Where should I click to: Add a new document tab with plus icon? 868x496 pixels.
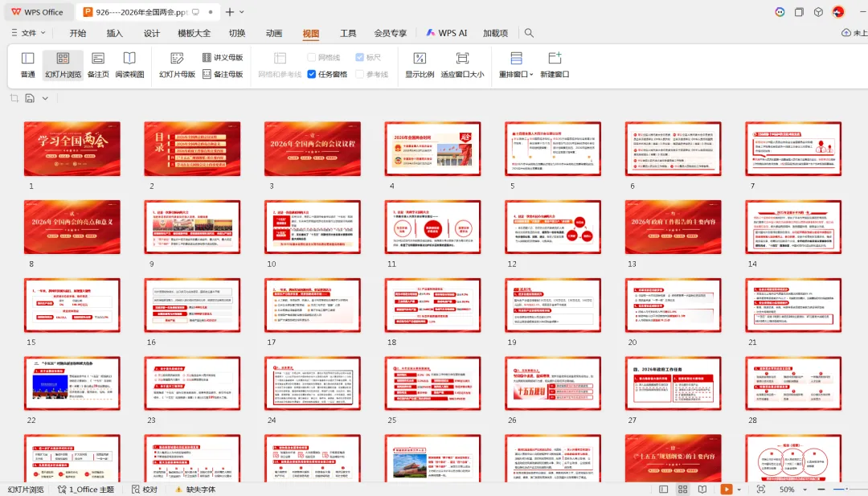(230, 11)
